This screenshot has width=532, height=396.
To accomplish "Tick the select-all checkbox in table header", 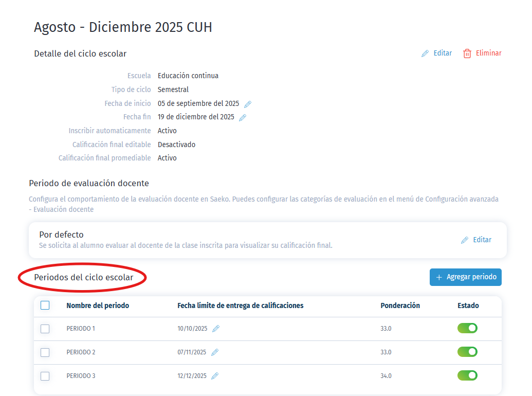I will tap(45, 305).
